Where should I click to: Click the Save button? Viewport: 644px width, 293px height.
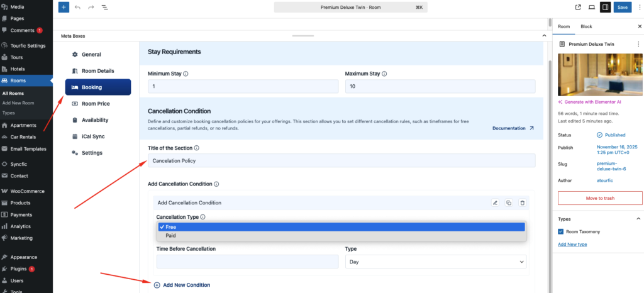[x=622, y=7]
